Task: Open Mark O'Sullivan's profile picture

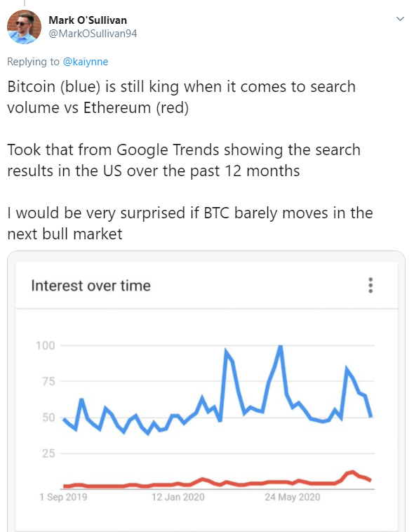Action: click(x=24, y=27)
